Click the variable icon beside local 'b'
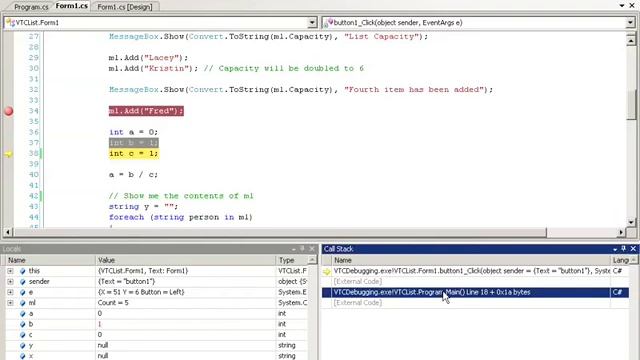Screen dimensions: 640x360 22,324
